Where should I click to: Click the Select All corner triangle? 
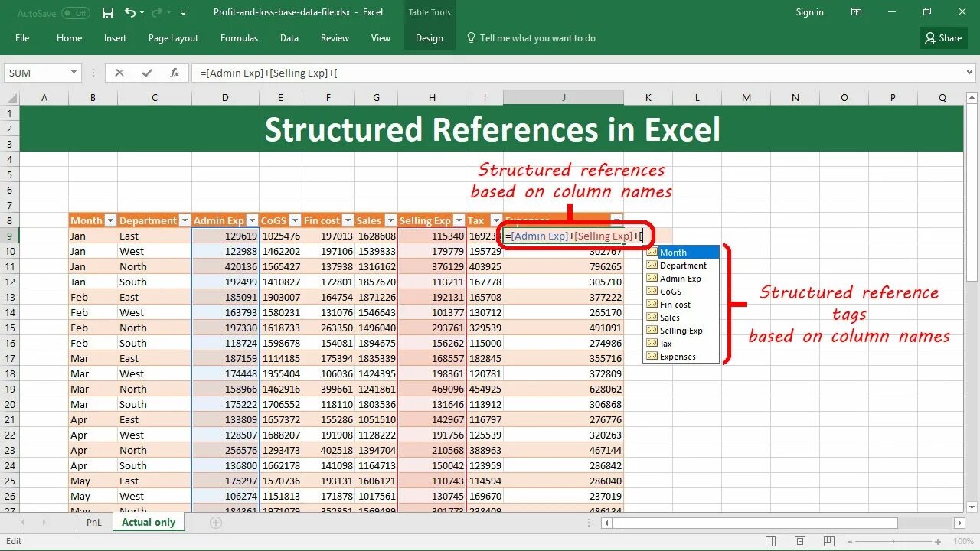11,98
